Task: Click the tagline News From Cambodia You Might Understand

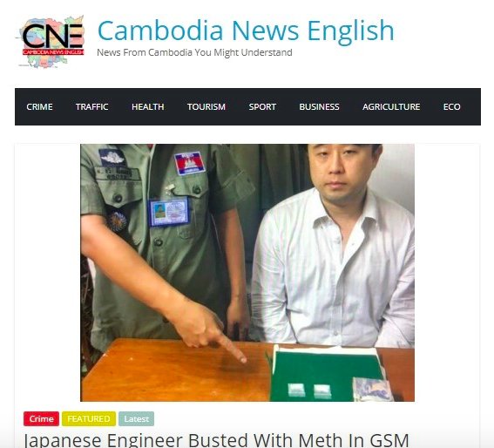Action: [194, 52]
